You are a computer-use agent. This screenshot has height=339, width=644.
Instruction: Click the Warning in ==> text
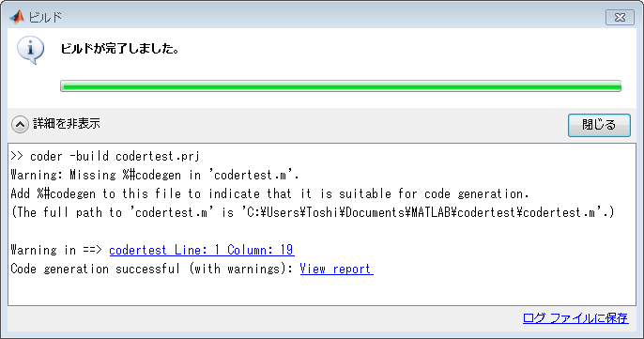56,250
